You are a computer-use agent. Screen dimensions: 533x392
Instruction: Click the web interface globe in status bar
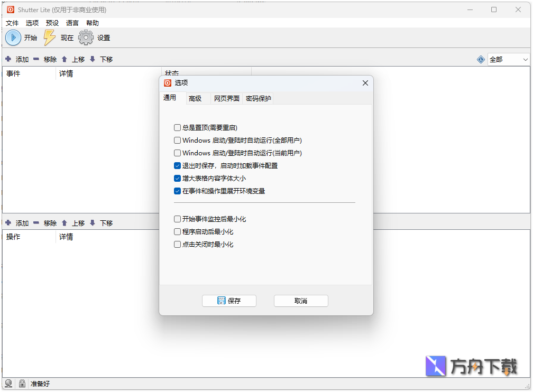pyautogui.click(x=8, y=383)
